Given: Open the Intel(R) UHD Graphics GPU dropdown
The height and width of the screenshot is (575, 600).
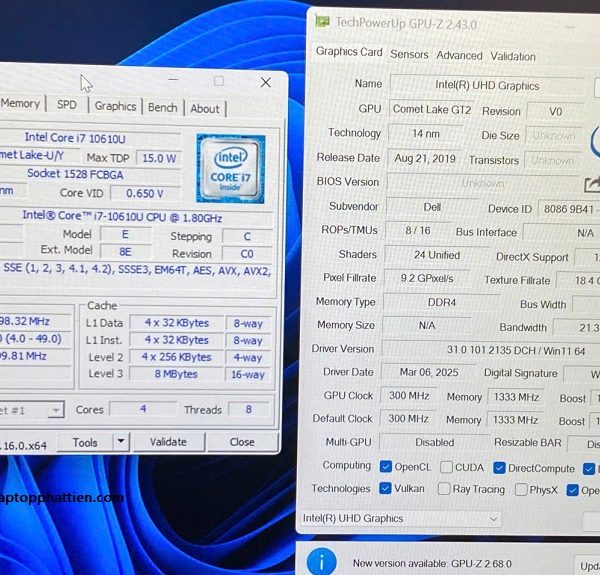Looking at the screenshot, I should point(400,518).
